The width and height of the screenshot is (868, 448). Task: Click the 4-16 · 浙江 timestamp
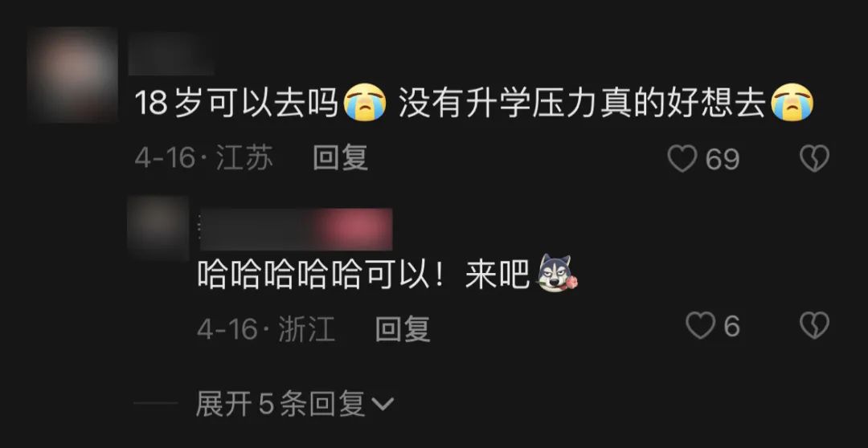(266, 330)
